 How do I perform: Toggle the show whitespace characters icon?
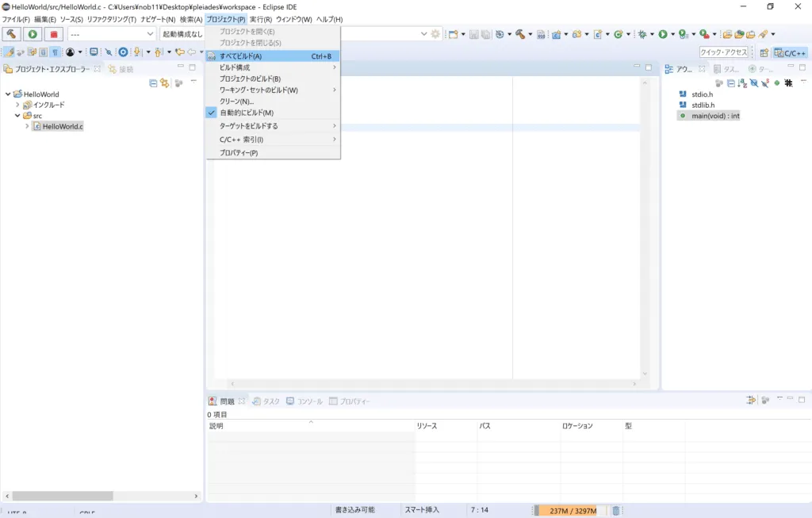point(55,52)
